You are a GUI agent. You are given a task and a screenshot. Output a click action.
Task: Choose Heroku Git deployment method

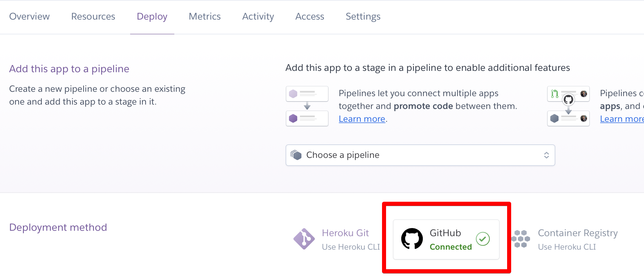(x=345, y=233)
